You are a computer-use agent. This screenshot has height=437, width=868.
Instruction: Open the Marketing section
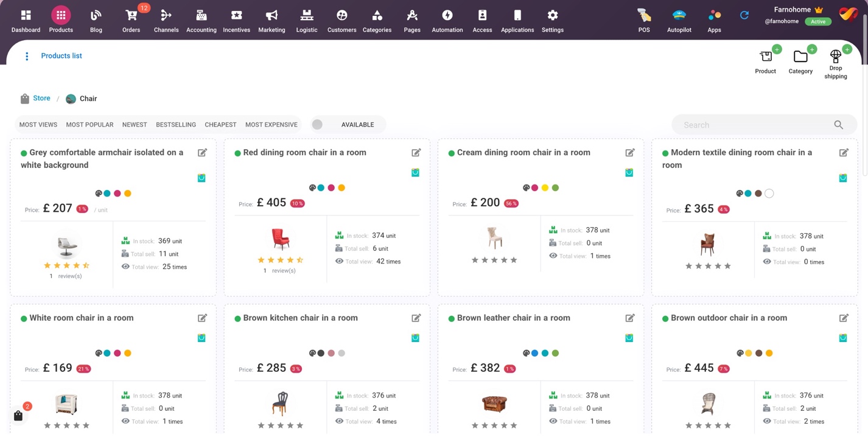coord(271,20)
